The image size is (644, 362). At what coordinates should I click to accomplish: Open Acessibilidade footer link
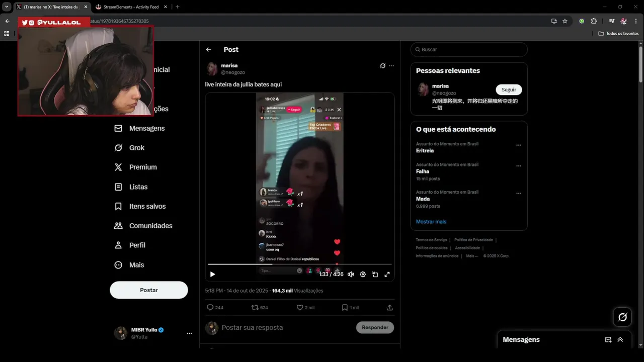pyautogui.click(x=467, y=248)
